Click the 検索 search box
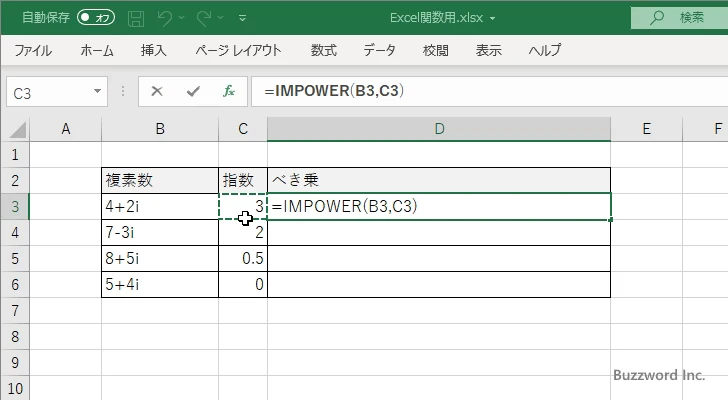Viewport: 728px width, 400px height. click(x=679, y=18)
